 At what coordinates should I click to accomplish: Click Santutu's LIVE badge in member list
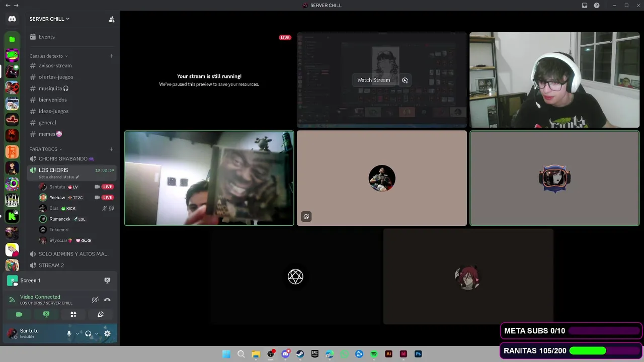(x=108, y=187)
